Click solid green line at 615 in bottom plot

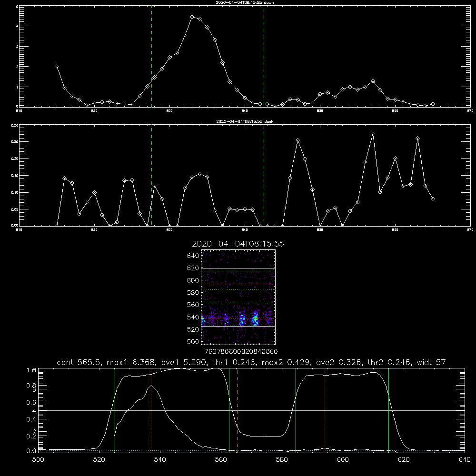click(388, 409)
